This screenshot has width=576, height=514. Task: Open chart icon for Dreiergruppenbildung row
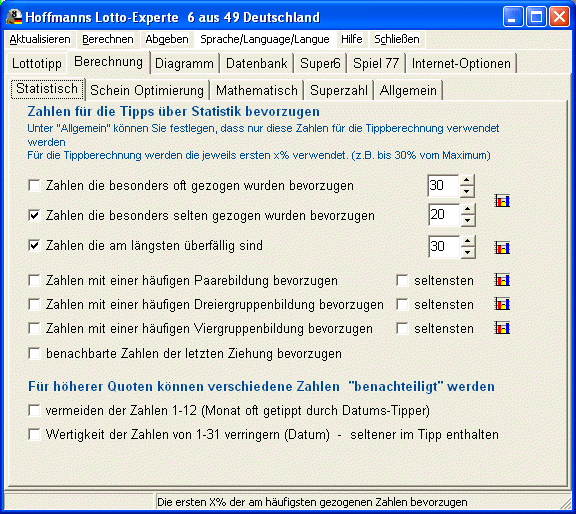tap(502, 304)
